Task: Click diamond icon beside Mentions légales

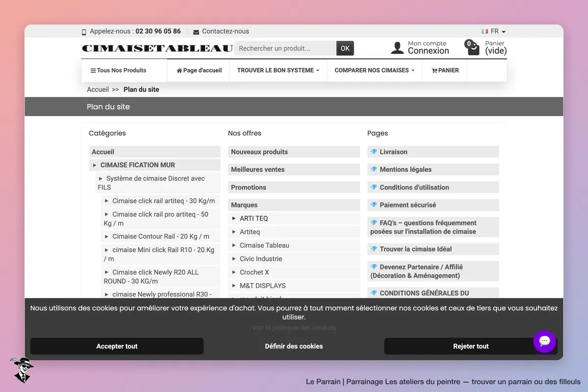Action: pyautogui.click(x=374, y=170)
